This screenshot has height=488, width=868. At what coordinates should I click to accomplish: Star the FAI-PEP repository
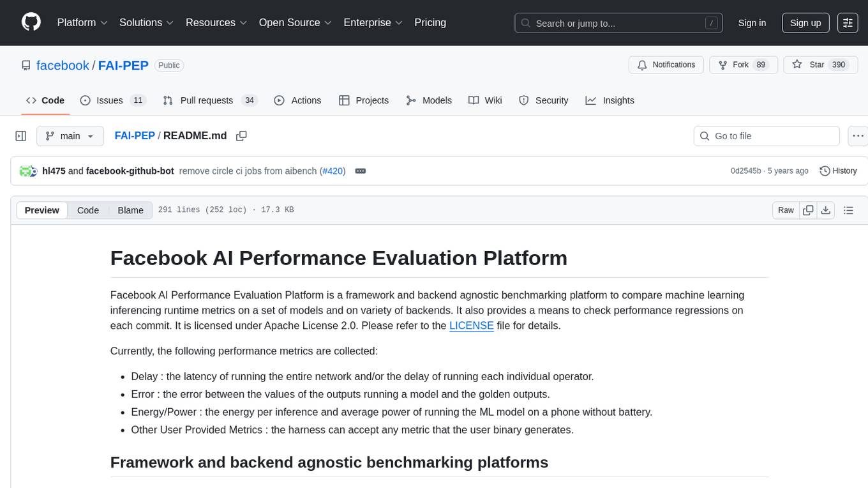[819, 65]
